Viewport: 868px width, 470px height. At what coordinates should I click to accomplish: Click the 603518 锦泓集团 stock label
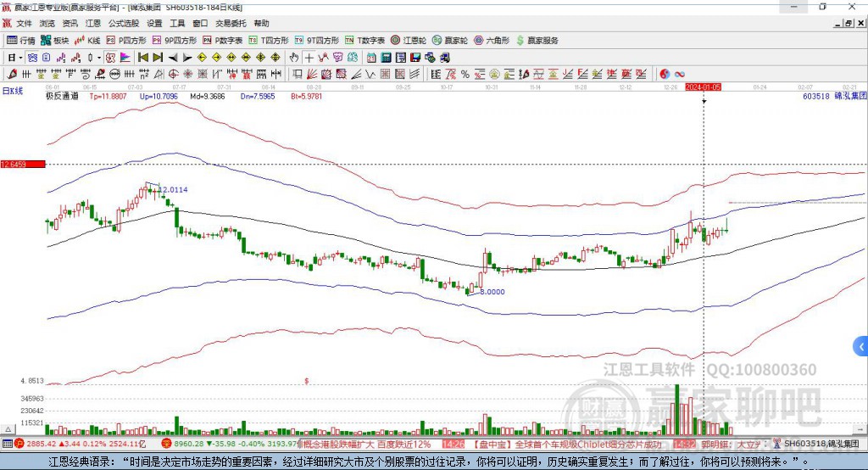(834, 96)
